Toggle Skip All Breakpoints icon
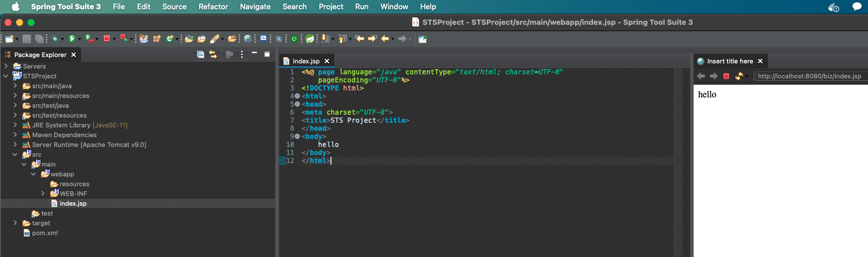The height and width of the screenshot is (257, 868). click(278, 39)
